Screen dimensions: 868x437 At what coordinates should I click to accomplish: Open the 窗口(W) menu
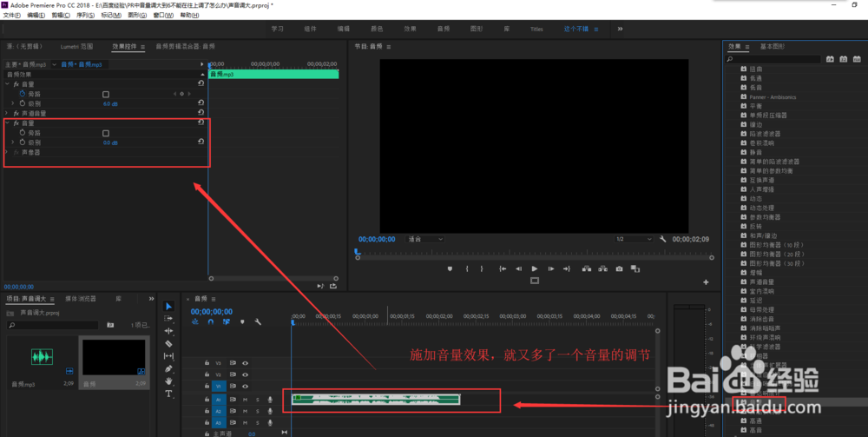[x=164, y=15]
